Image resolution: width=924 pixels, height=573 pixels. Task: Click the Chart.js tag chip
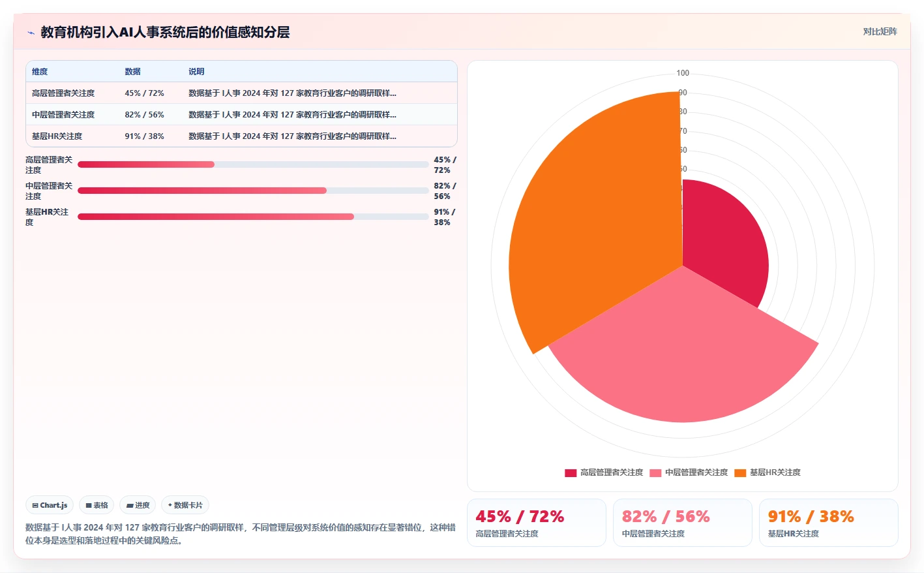click(x=50, y=505)
